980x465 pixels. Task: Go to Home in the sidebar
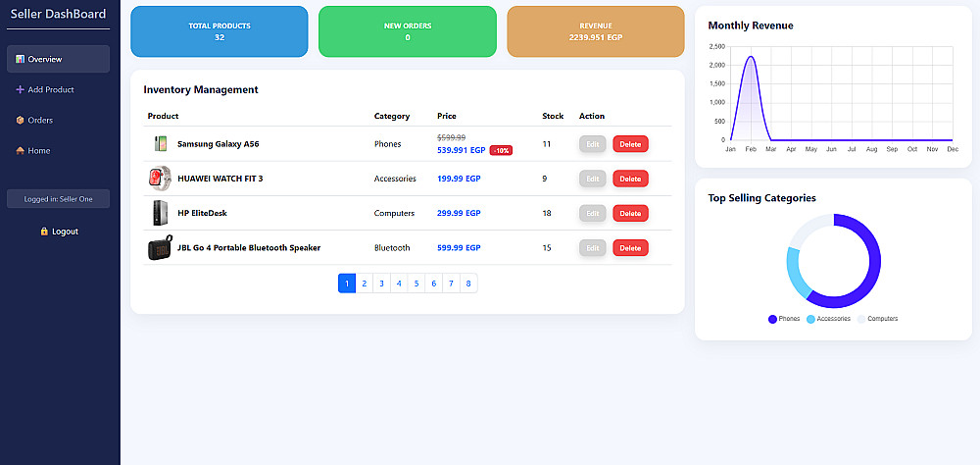point(58,151)
